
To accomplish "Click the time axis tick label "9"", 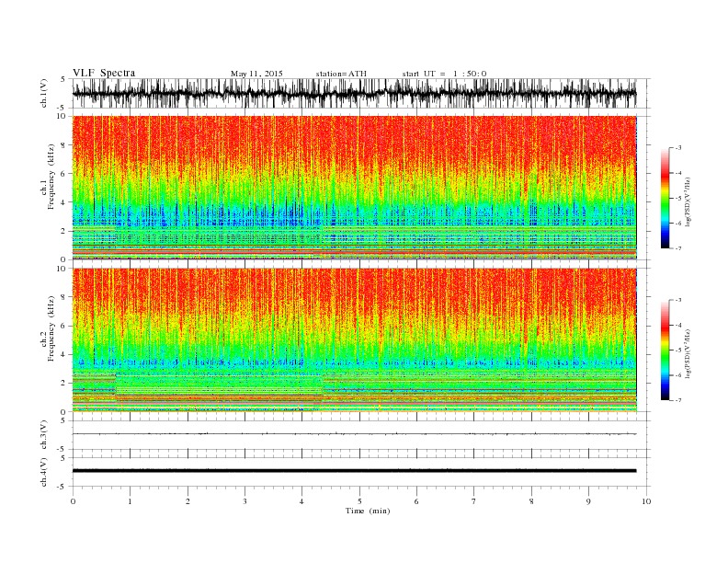I will 588,501.
